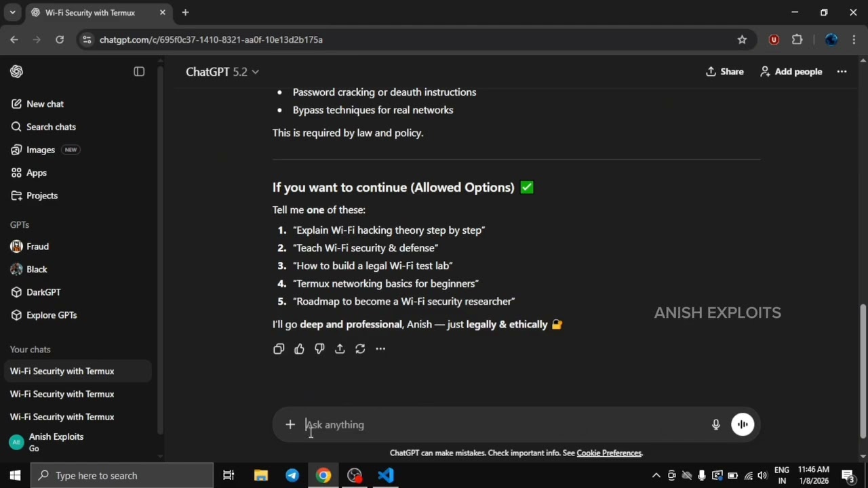The height and width of the screenshot is (488, 868).
Task: Click the address bar URL
Action: coord(211,40)
